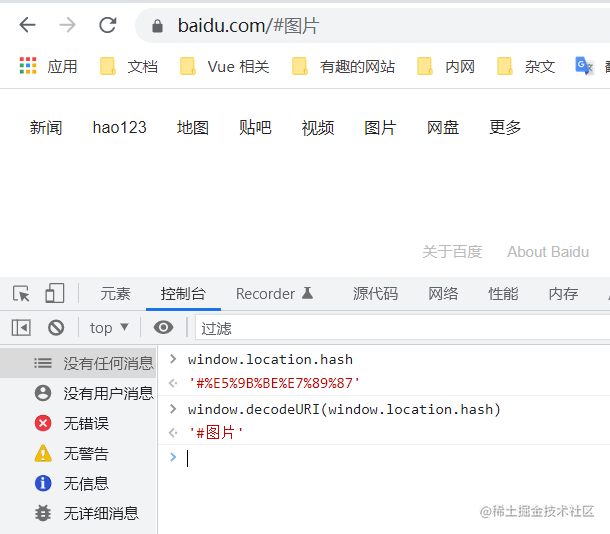This screenshot has height=534, width=610.
Task: Open the 更多 link
Action: click(x=505, y=128)
